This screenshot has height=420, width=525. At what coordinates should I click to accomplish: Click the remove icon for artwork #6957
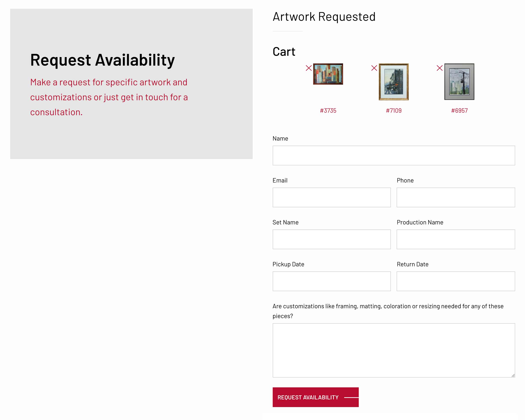tap(439, 67)
